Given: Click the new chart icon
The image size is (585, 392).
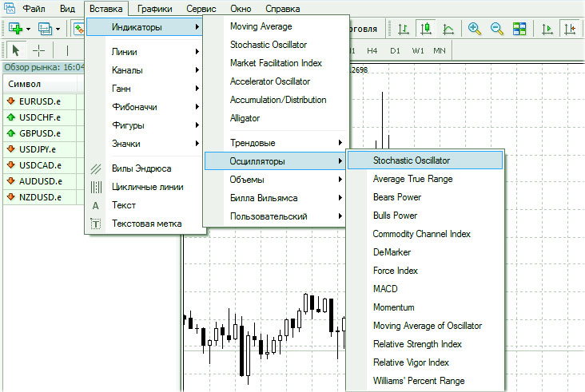Looking at the screenshot, I should point(16,29).
